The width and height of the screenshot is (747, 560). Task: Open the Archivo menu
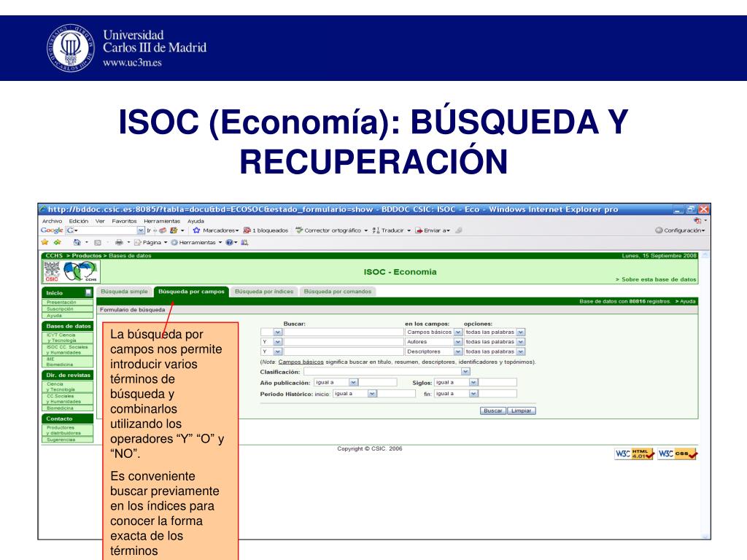click(x=52, y=221)
